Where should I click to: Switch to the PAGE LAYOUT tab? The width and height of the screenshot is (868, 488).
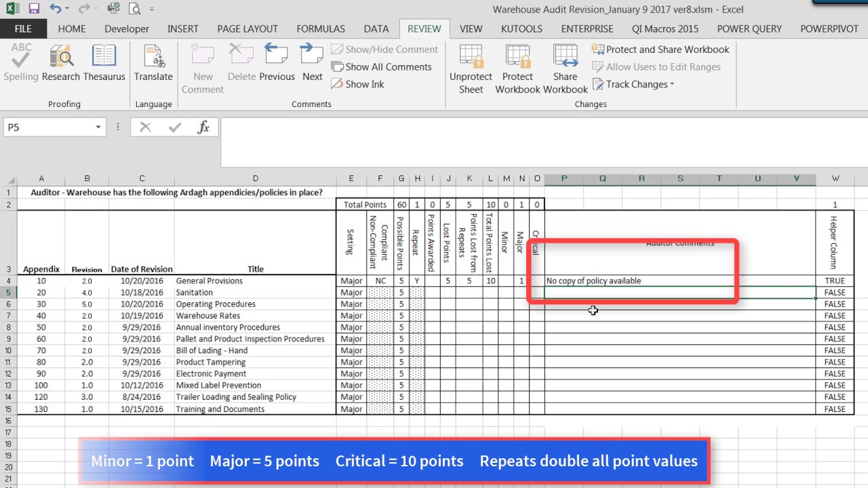[248, 29]
